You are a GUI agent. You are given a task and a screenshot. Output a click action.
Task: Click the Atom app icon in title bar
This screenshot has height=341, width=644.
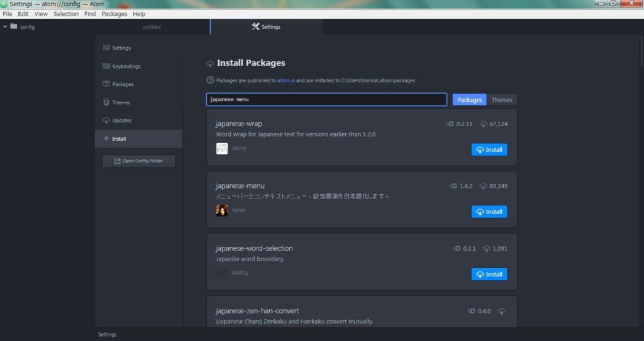[x=4, y=4]
